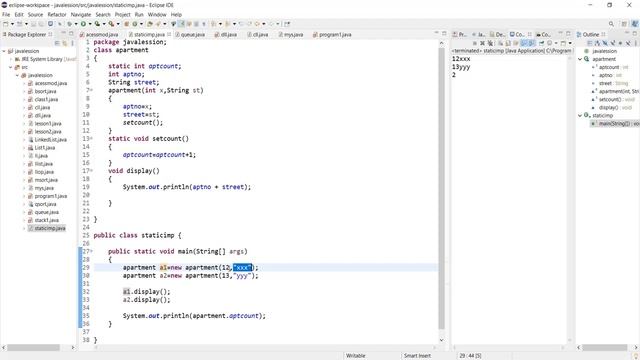Switch to the program1.java editor tab
The height and width of the screenshot is (360, 640).
pyautogui.click(x=332, y=35)
